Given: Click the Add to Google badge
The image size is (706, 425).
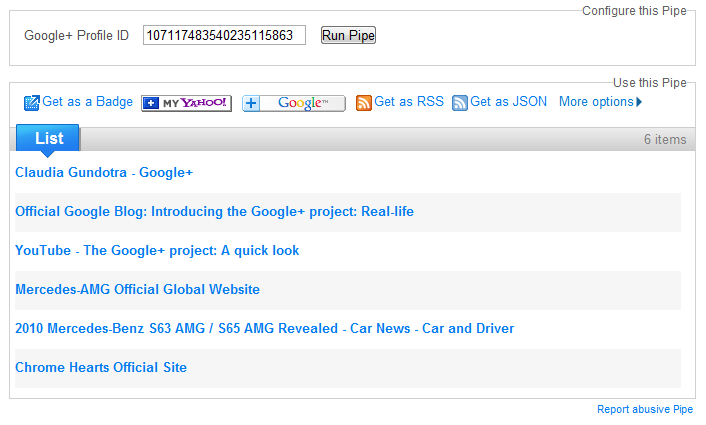Looking at the screenshot, I should point(294,103).
